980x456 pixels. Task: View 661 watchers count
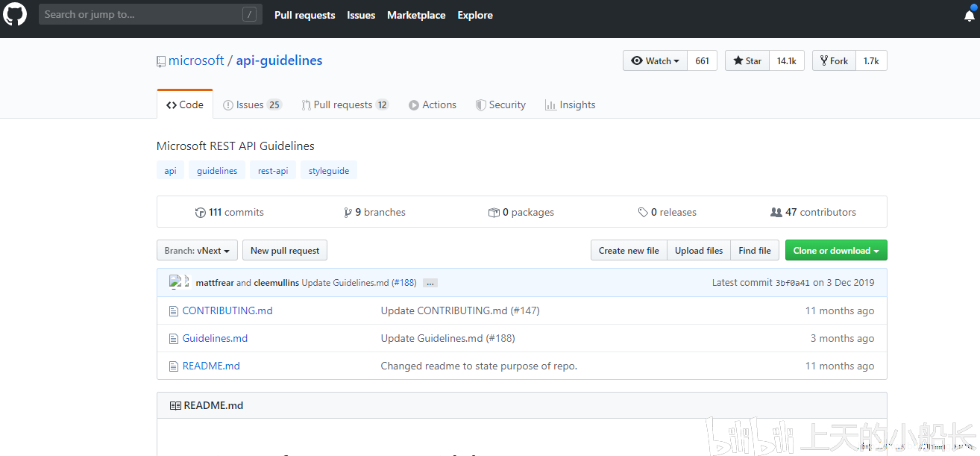pos(702,60)
